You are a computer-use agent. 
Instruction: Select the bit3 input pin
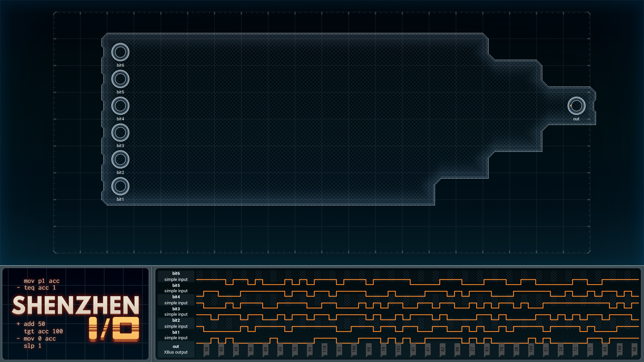[120, 133]
